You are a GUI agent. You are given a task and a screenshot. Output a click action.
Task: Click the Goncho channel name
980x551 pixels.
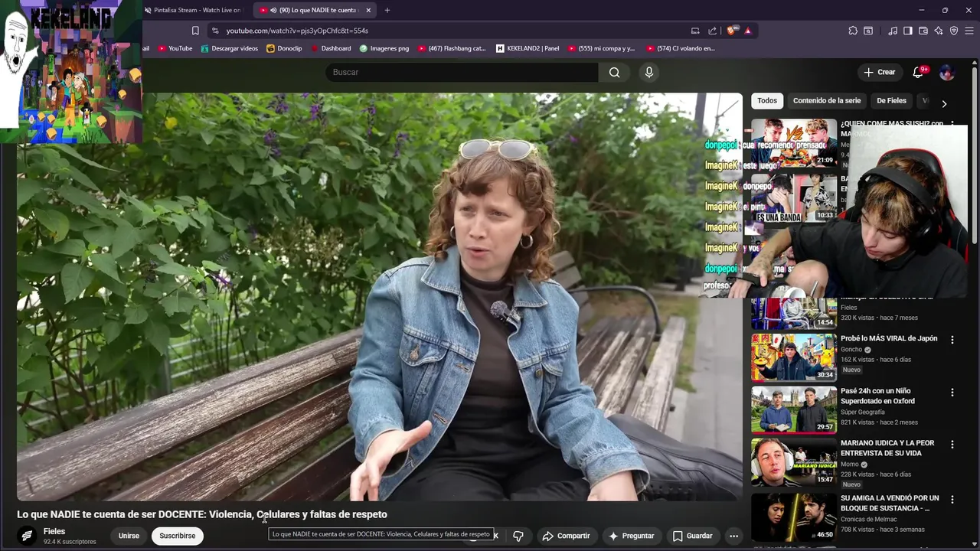pos(851,350)
